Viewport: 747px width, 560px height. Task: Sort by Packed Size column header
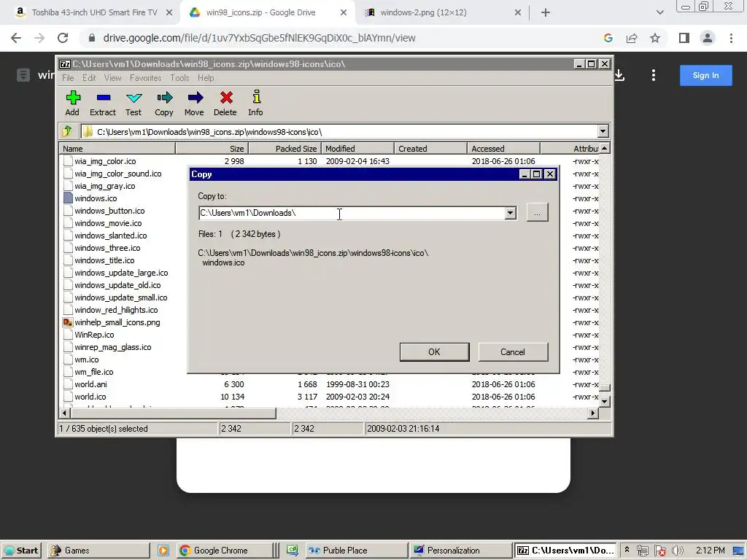click(285, 149)
